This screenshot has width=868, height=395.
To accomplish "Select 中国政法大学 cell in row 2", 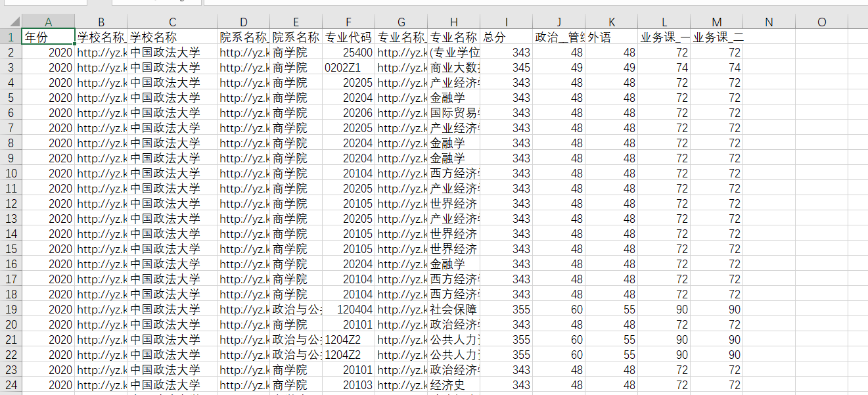I will (173, 52).
